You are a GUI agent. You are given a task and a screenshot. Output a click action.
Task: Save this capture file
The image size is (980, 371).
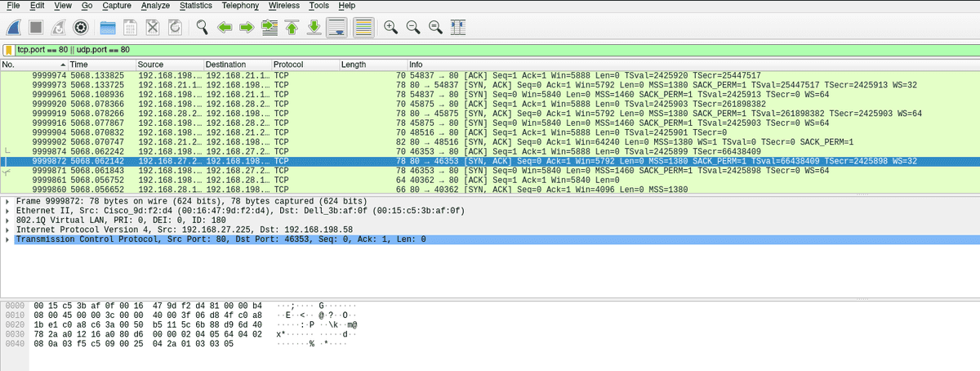(x=129, y=27)
